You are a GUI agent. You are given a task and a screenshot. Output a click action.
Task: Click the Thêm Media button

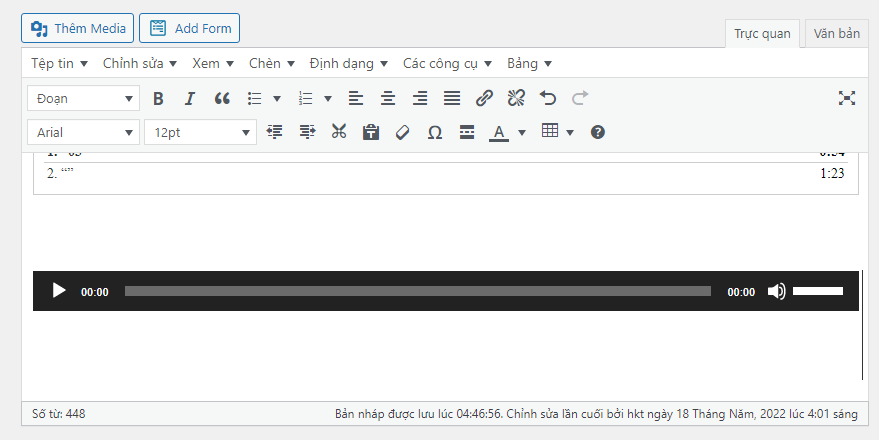pyautogui.click(x=78, y=28)
